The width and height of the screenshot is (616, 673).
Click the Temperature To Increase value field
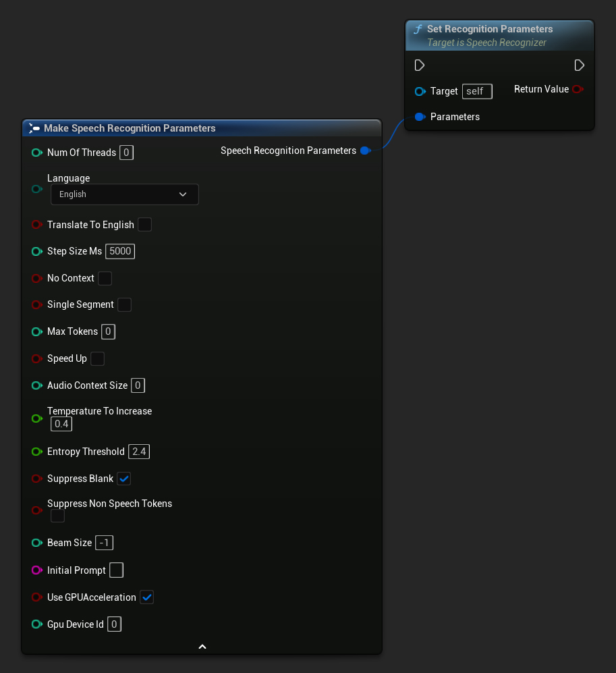coord(61,424)
